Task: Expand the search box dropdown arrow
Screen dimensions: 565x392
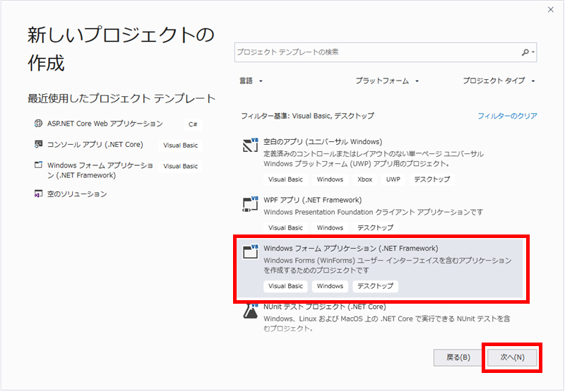Action: pos(533,52)
